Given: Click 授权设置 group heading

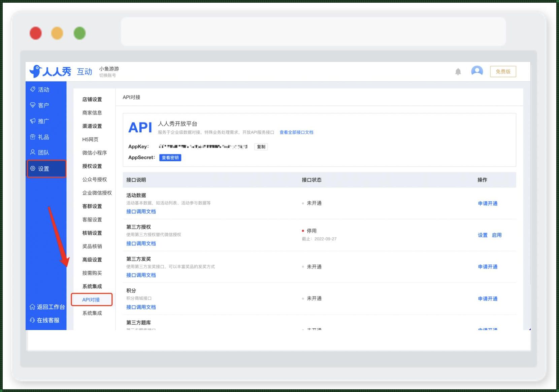Looking at the screenshot, I should click(92, 166).
